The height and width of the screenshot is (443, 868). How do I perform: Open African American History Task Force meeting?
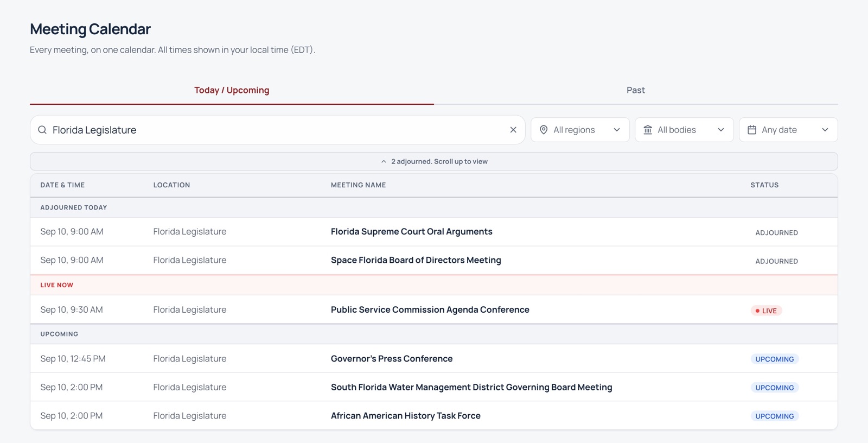[x=406, y=416]
